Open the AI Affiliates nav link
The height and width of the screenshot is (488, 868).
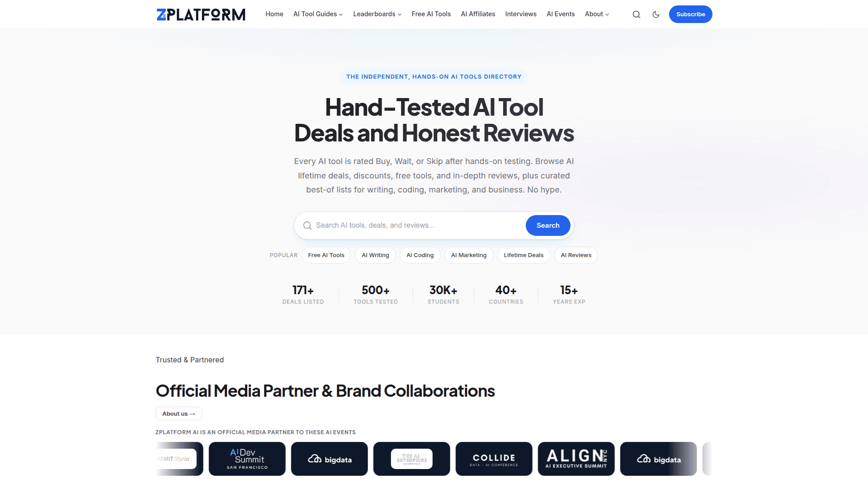(478, 14)
